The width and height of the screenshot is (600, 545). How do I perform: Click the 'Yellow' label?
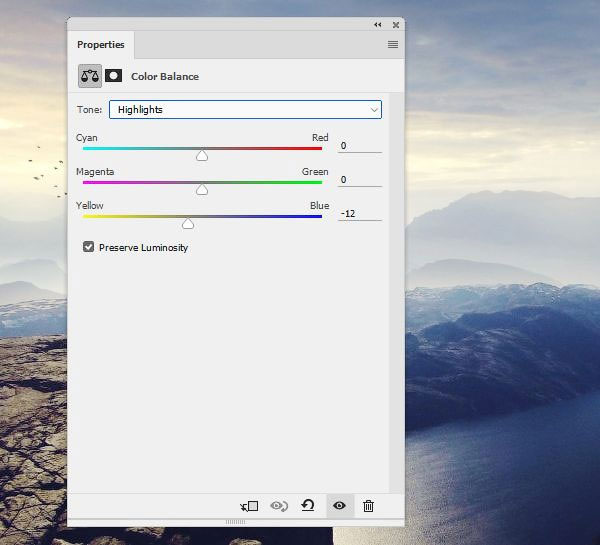point(90,206)
